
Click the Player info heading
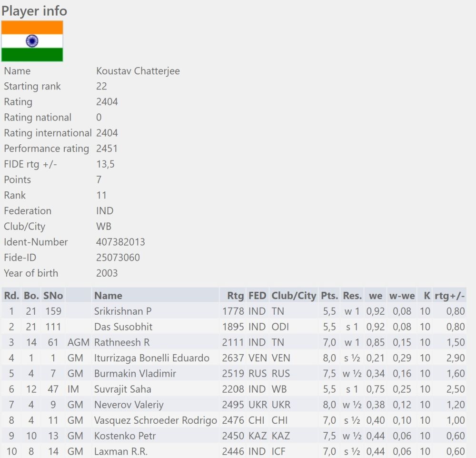(34, 10)
